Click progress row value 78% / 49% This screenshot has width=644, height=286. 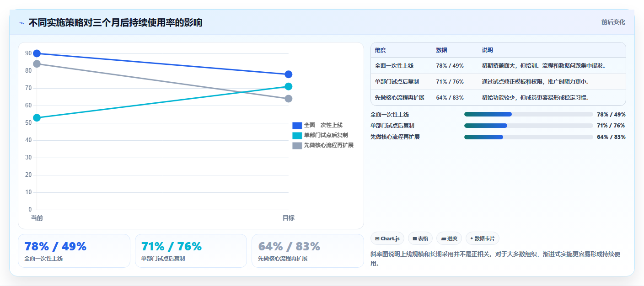(611, 115)
